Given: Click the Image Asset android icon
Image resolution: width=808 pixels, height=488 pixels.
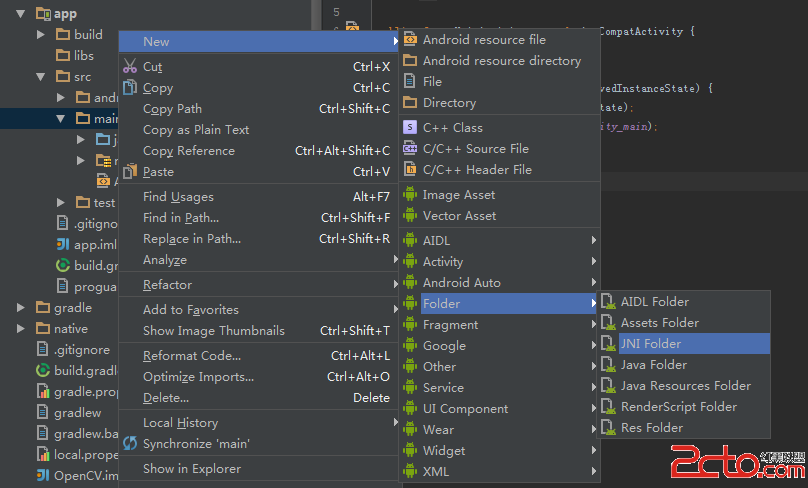Looking at the screenshot, I should coord(410,195).
